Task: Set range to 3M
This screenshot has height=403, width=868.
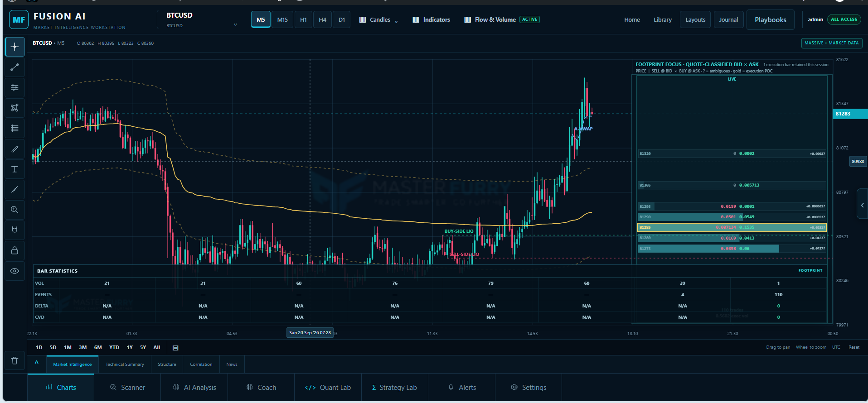Action: (82, 347)
